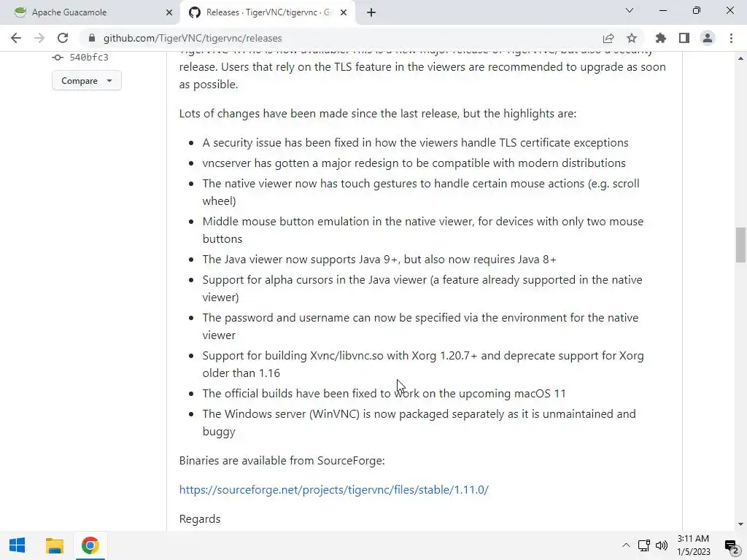Click the 'Regards' text
747x560 pixels.
click(x=200, y=518)
